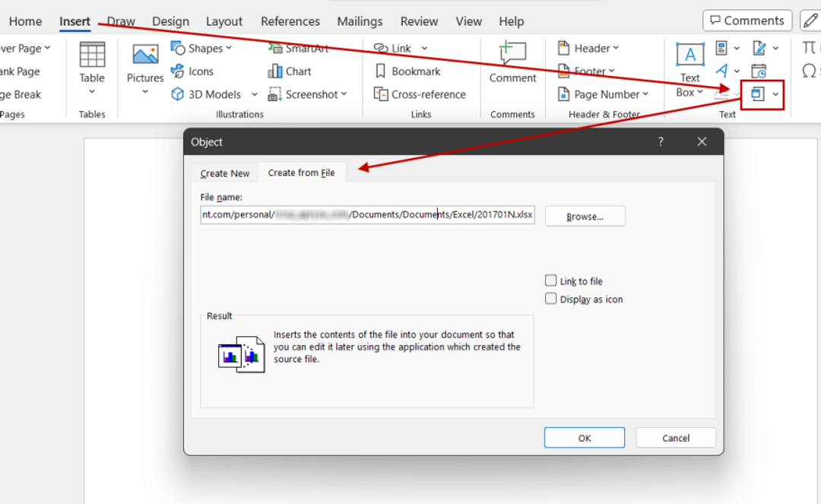
Task: Click the Browse button
Action: 585,215
